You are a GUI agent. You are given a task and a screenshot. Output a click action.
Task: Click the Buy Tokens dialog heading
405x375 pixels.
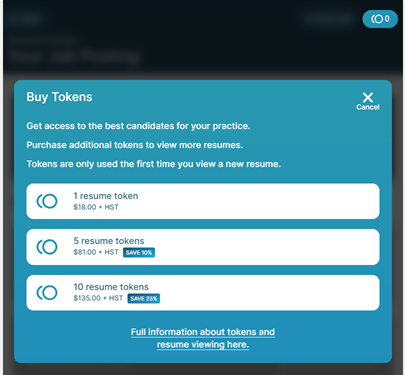pyautogui.click(x=59, y=97)
